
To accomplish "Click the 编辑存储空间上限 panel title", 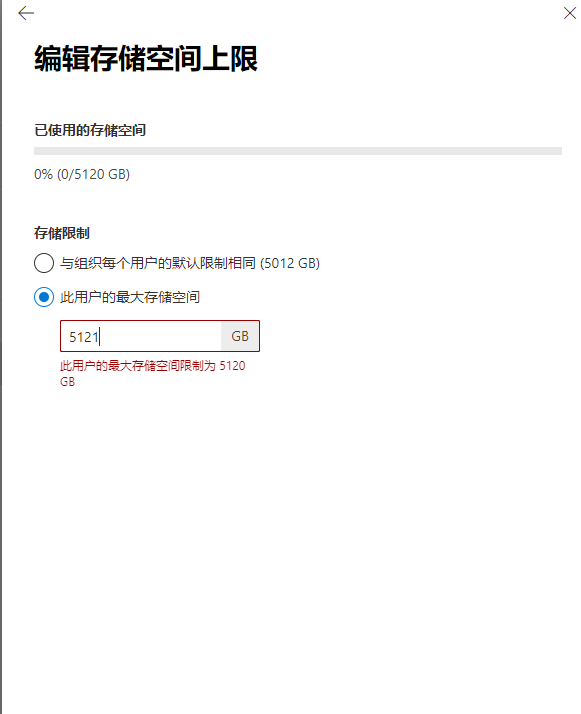I will coord(146,58).
